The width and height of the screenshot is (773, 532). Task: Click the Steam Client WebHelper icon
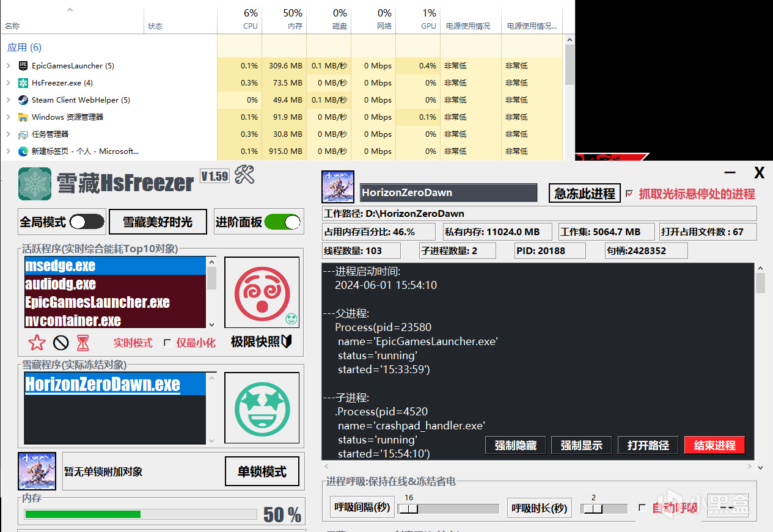[x=23, y=100]
